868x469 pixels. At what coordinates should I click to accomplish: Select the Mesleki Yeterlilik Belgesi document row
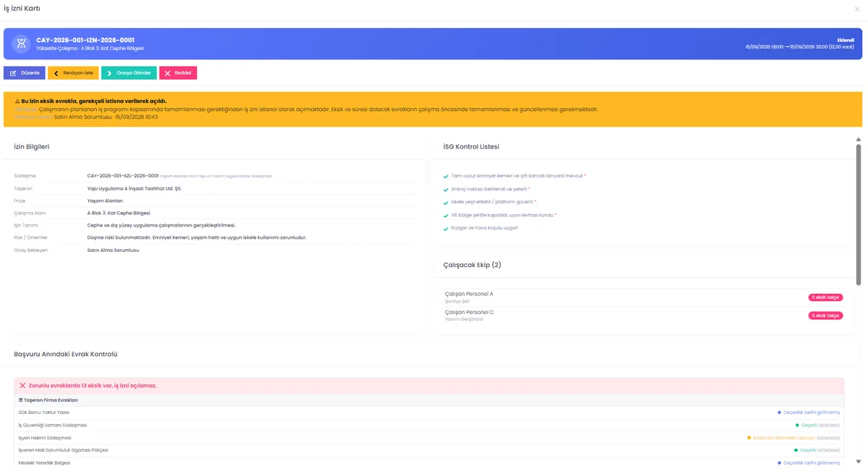coord(429,462)
